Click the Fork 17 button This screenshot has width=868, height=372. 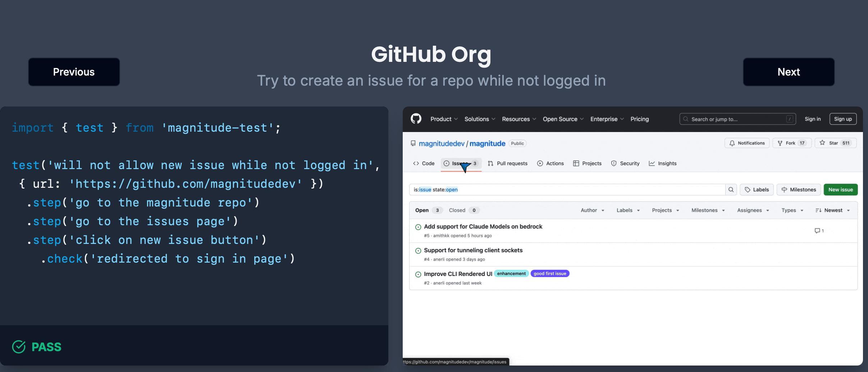tap(792, 143)
